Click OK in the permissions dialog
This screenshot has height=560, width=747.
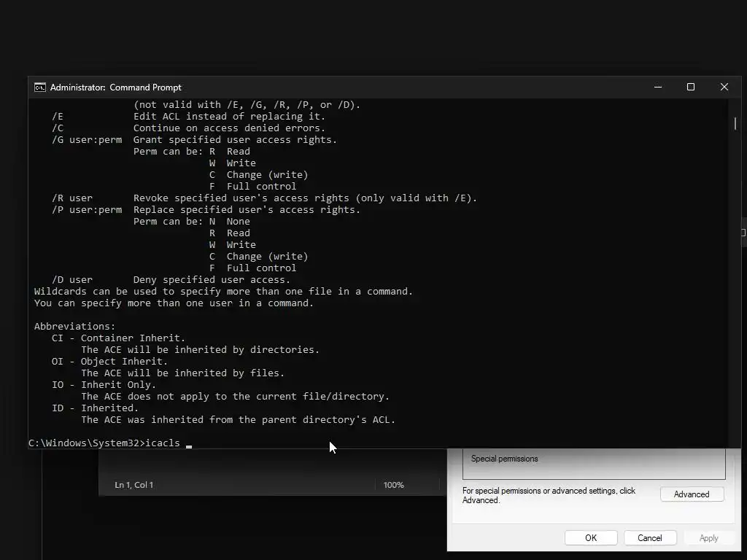591,537
